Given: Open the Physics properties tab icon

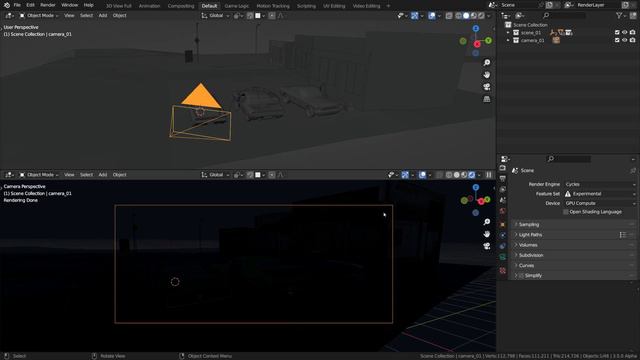Looking at the screenshot, I should 502,235.
